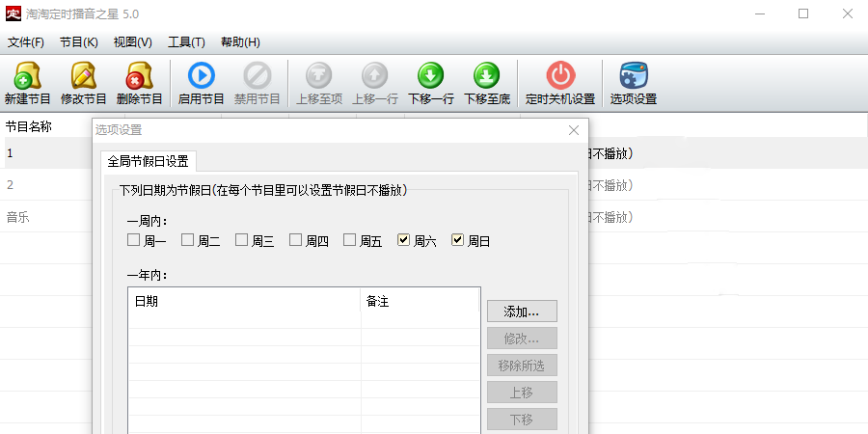Check the 周二 holiday checkbox
Image resolution: width=868 pixels, height=434 pixels.
point(188,240)
